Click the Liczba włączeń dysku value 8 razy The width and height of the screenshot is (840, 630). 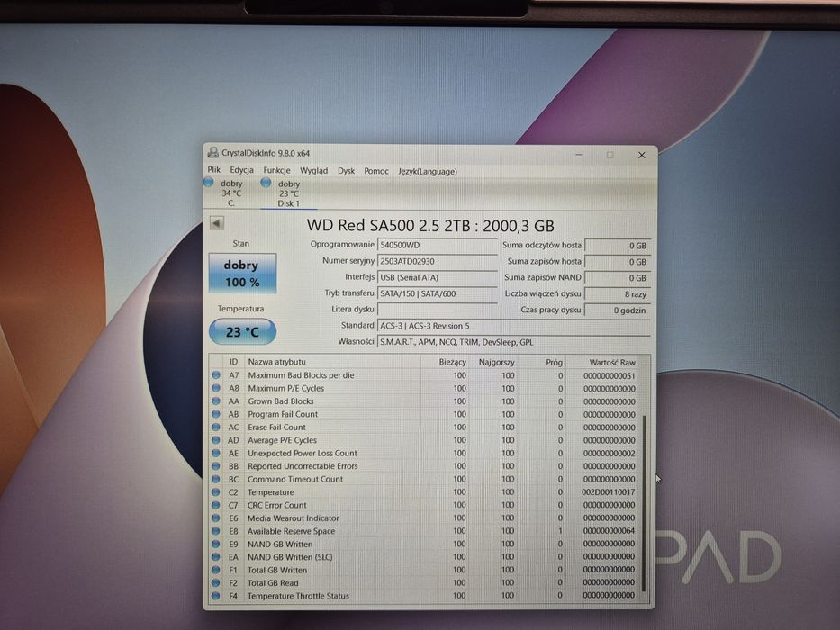(618, 294)
